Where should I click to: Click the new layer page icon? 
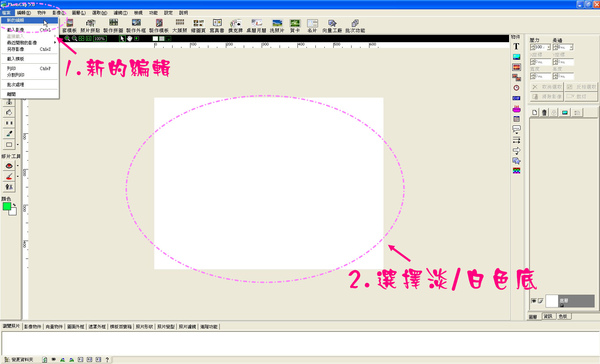(x=535, y=112)
